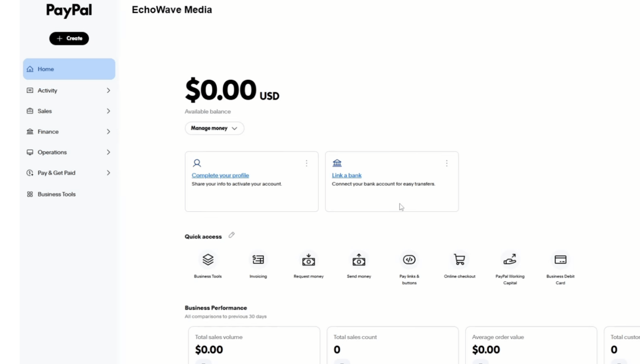640x364 pixels.
Task: Click the Send money icon
Action: coord(359,259)
